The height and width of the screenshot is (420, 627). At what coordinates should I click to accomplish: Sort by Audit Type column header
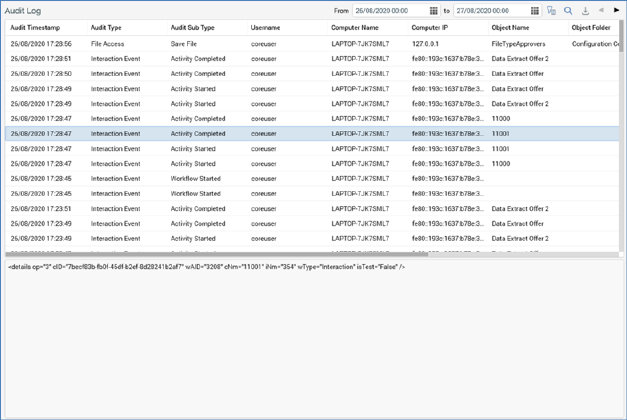point(106,28)
